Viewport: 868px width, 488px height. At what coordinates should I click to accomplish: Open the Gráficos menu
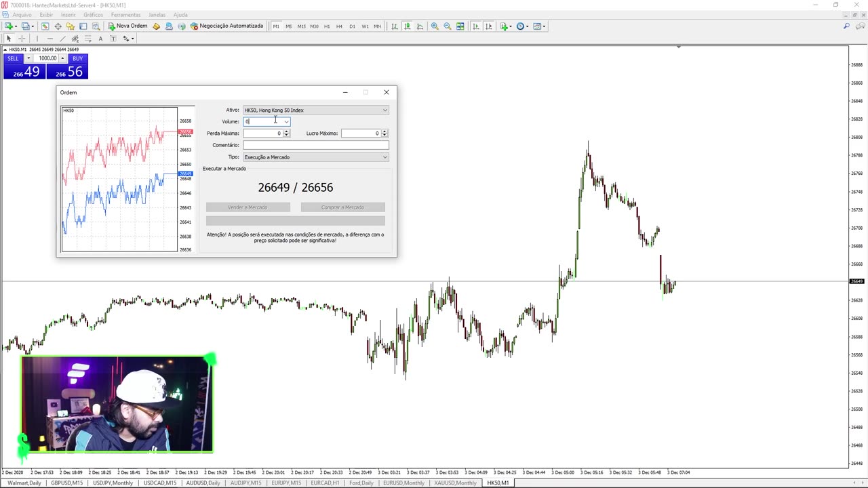click(x=93, y=14)
